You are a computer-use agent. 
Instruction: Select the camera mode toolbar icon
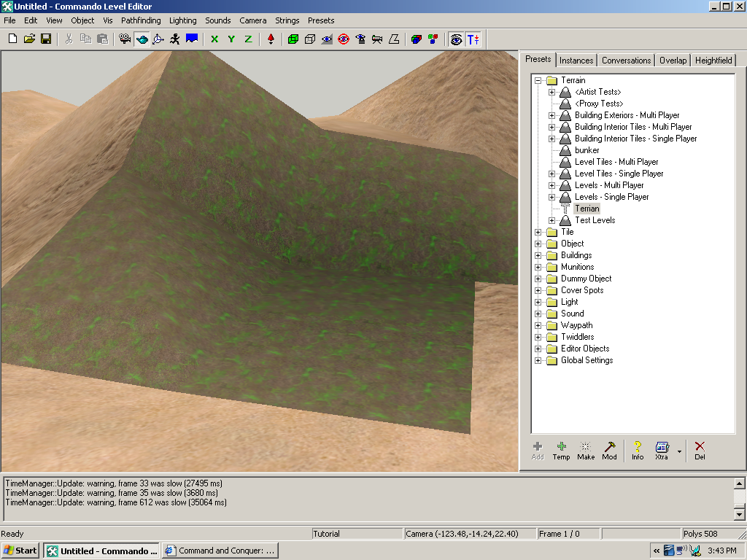(125, 39)
